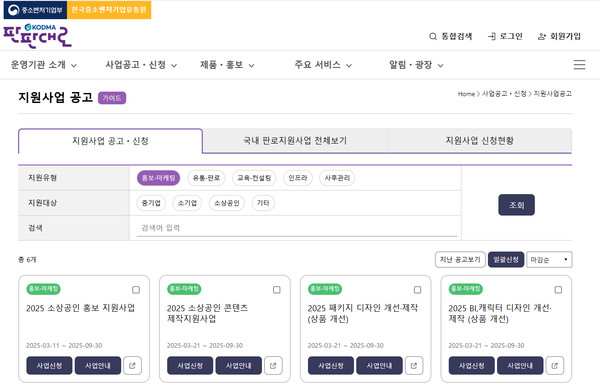Open the hamburger menu icon
This screenshot has width=600, height=386.
click(579, 65)
